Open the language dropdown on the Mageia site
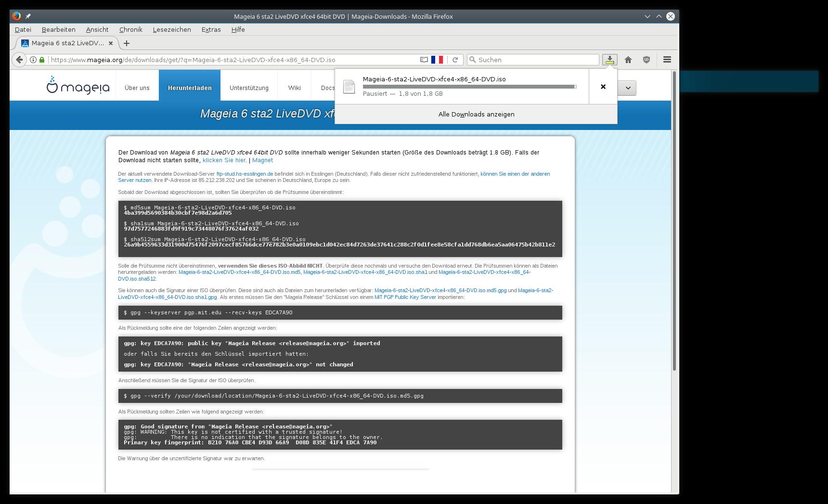 tap(628, 88)
